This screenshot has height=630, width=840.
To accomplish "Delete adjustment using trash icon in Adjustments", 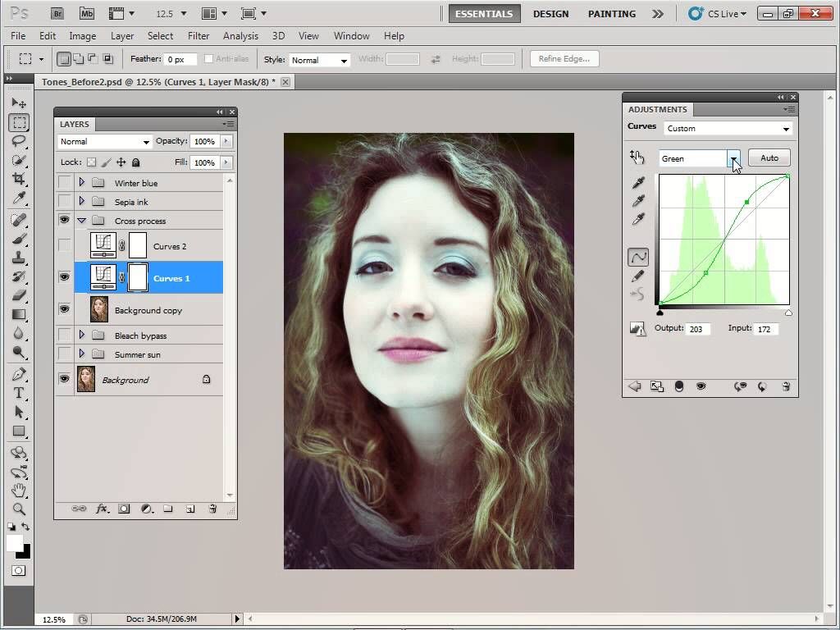I will pyautogui.click(x=786, y=386).
